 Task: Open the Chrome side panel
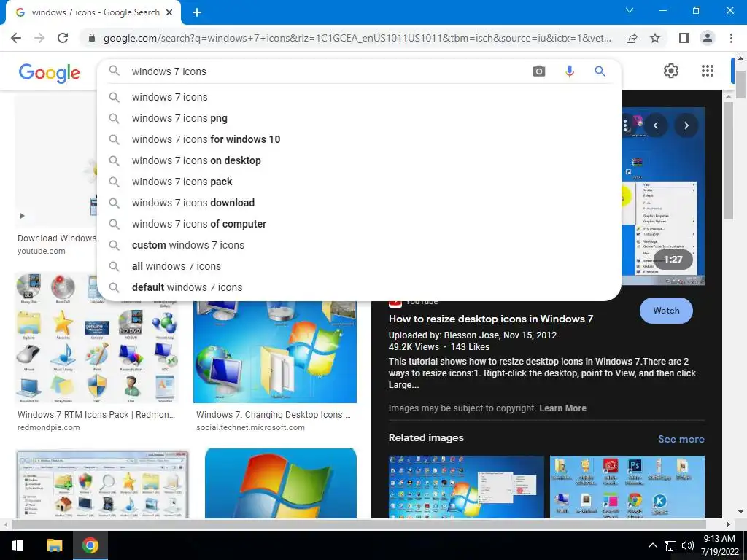click(x=684, y=38)
